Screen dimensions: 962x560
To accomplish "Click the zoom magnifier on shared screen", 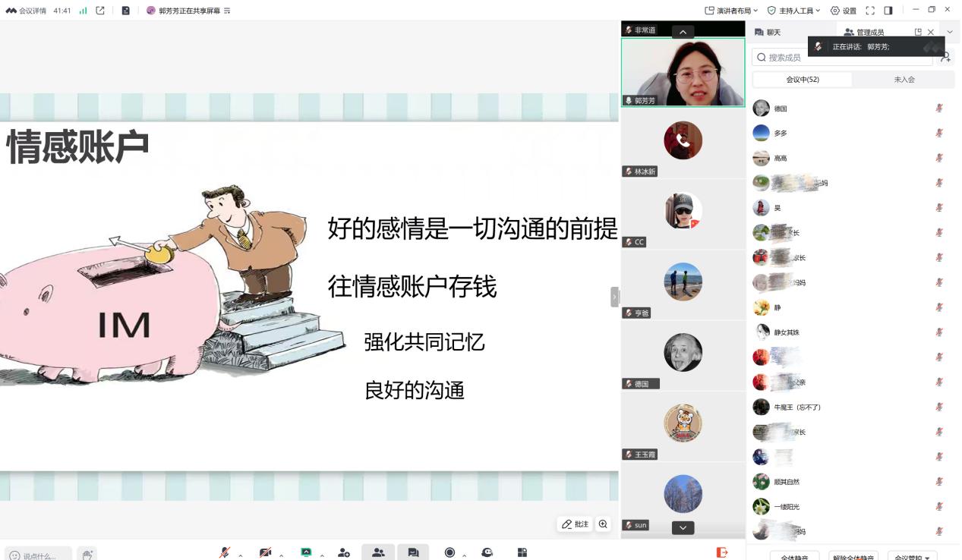I will pyautogui.click(x=603, y=524).
